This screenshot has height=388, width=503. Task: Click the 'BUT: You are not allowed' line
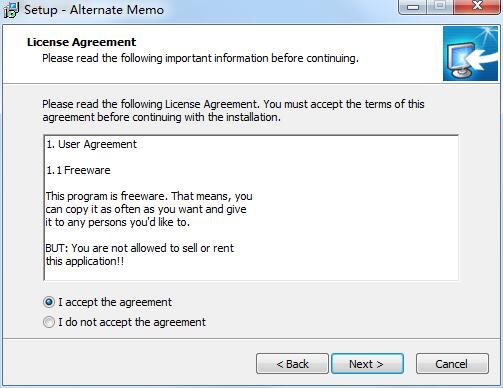tap(140, 248)
